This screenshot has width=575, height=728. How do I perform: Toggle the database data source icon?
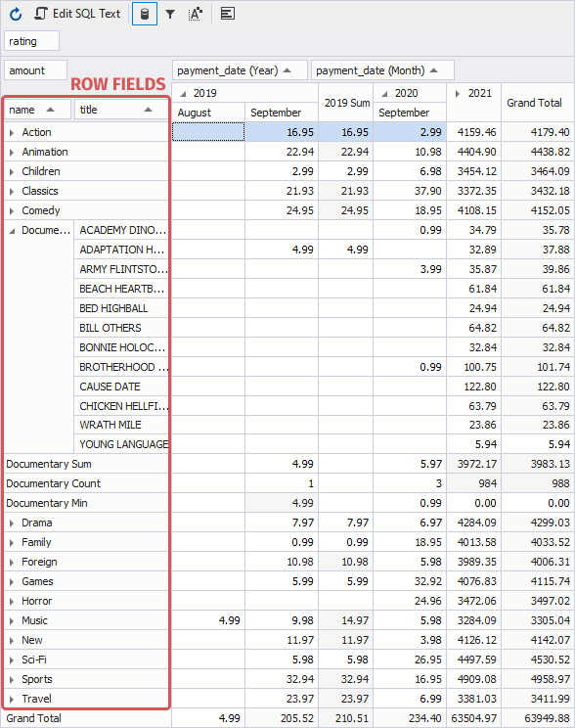coord(145,14)
